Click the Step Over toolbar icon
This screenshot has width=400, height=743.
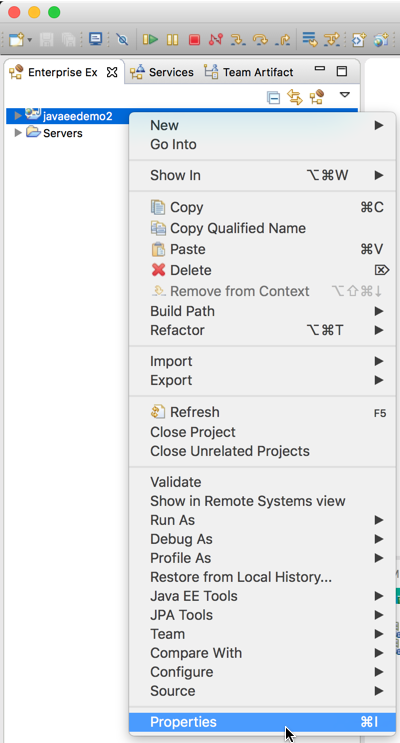pyautogui.click(x=260, y=39)
